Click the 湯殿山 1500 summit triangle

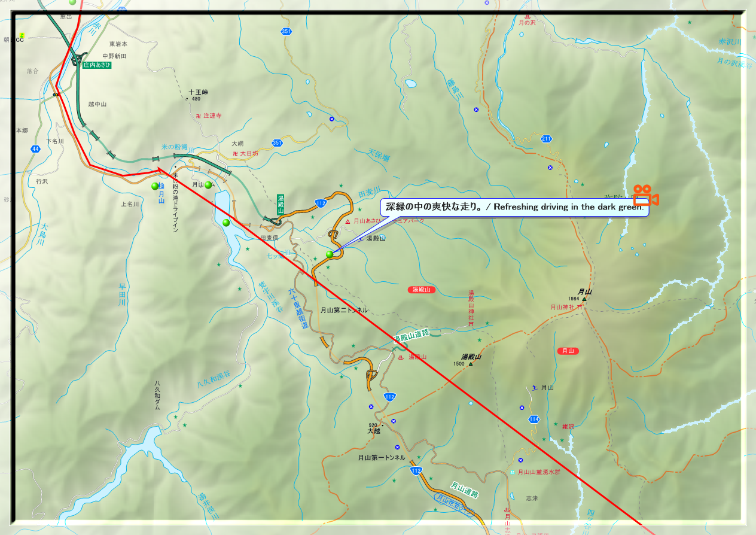[x=471, y=363]
